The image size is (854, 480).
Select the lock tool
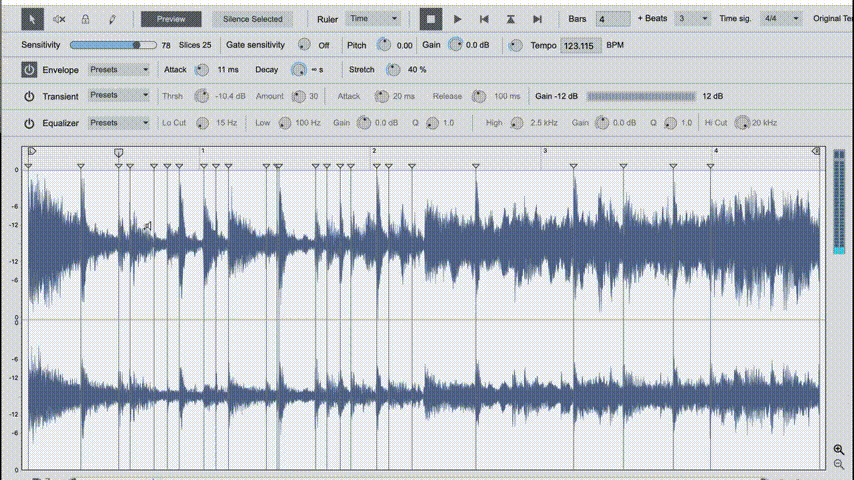(85, 19)
